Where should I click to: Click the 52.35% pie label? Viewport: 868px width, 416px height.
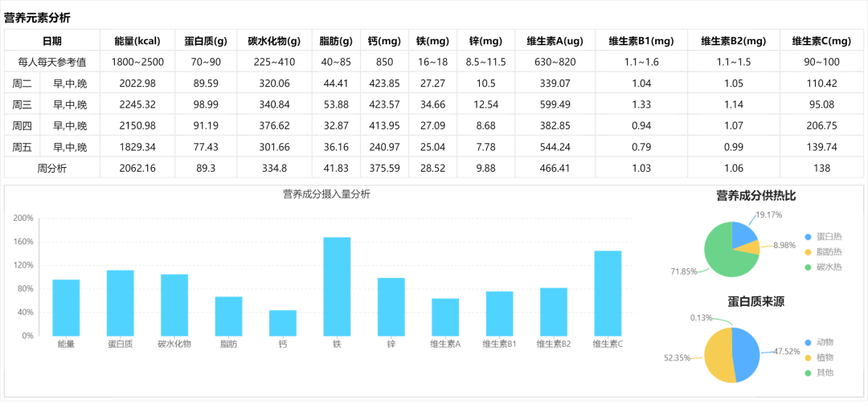click(677, 357)
